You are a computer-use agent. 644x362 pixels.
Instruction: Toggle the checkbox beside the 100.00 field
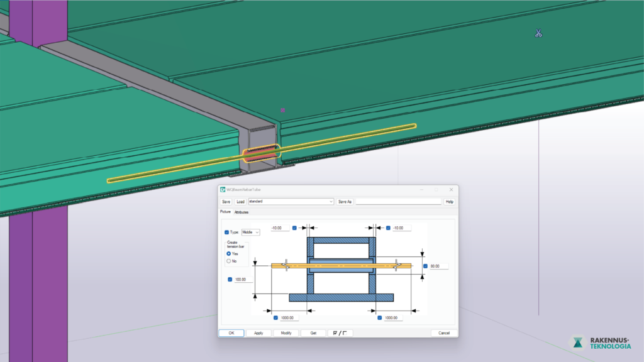pyautogui.click(x=230, y=279)
